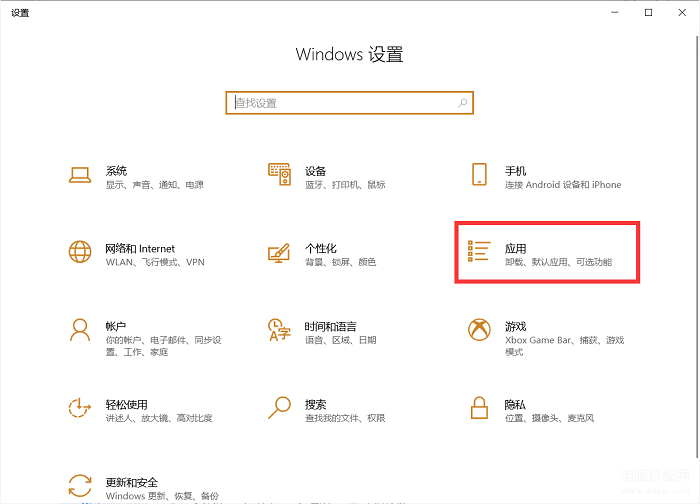Click the Apps (应用) list icon
The image size is (700, 504).
[x=479, y=253]
